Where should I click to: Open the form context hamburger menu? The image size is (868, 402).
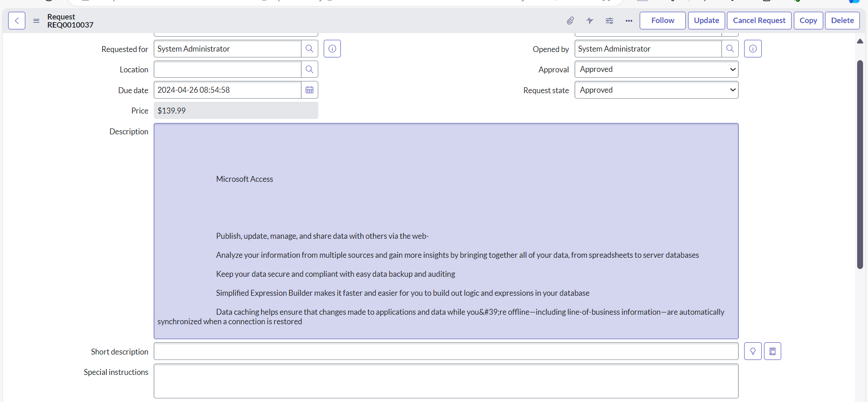pyautogui.click(x=36, y=21)
